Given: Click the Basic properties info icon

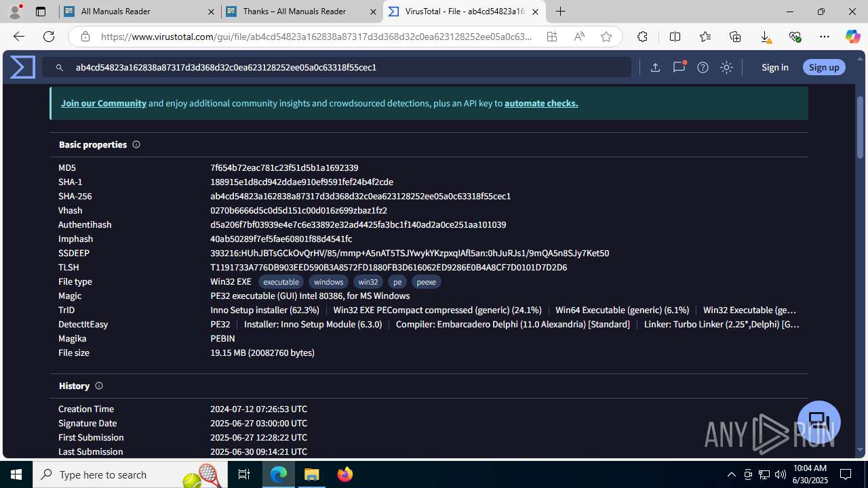Looking at the screenshot, I should click(x=136, y=144).
